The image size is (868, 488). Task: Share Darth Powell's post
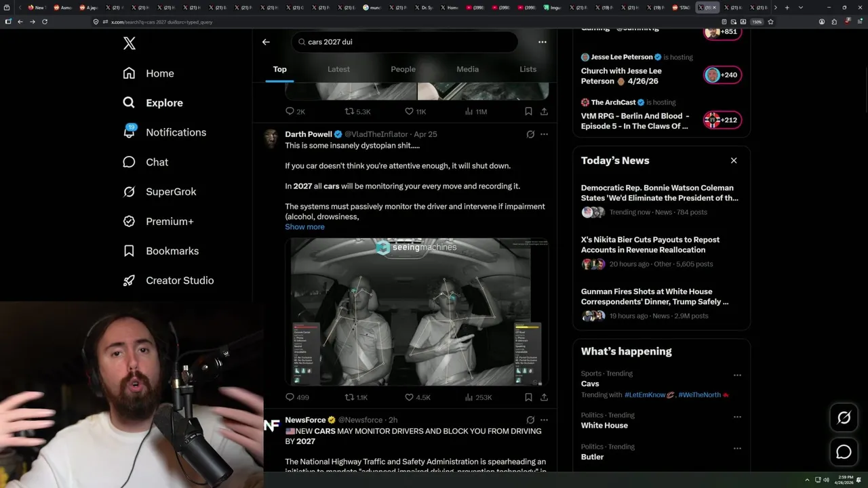point(544,398)
